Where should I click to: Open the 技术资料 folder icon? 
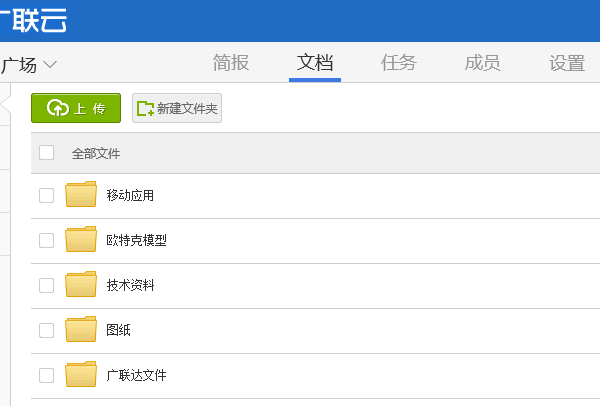(x=81, y=285)
